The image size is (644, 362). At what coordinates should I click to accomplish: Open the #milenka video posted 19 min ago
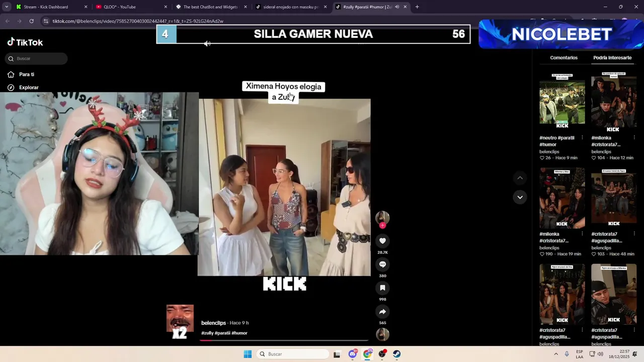(x=562, y=198)
